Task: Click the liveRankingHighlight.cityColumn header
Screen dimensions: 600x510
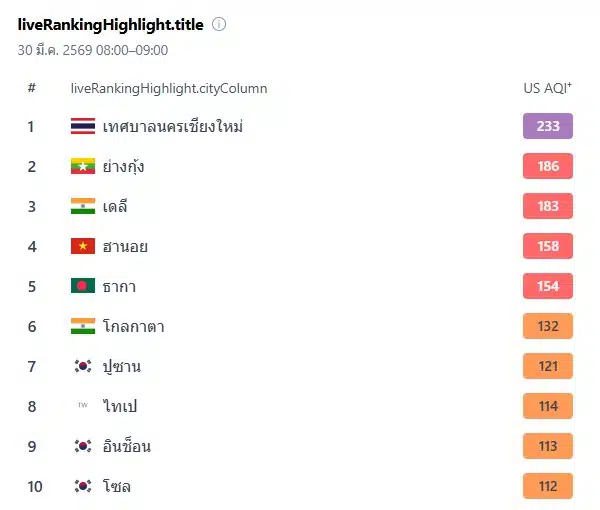Action: 169,88
